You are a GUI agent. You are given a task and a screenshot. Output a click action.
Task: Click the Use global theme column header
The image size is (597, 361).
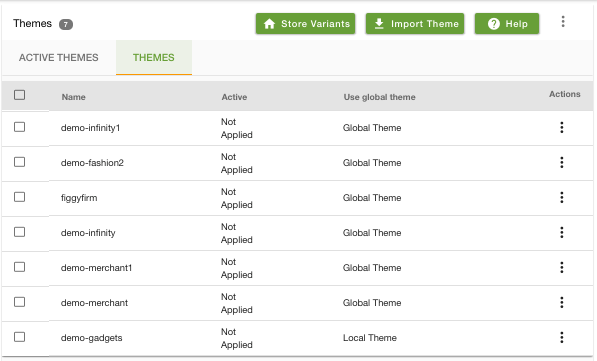pyautogui.click(x=379, y=97)
